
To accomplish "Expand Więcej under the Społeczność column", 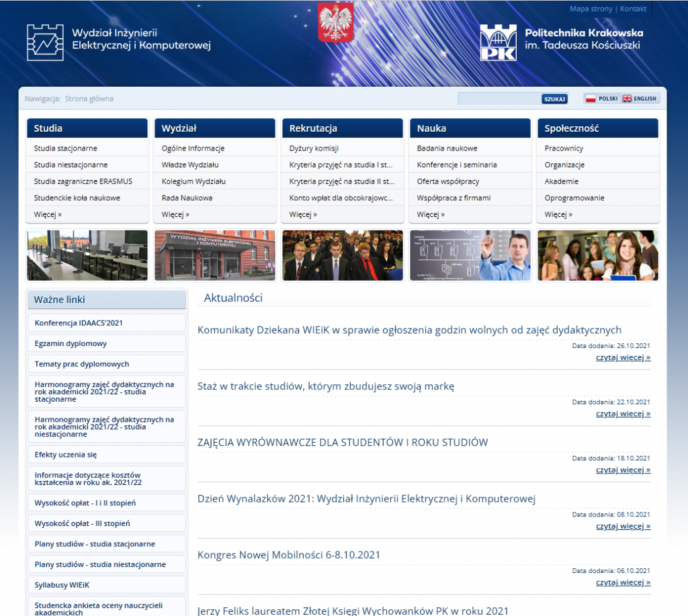I will click(558, 214).
